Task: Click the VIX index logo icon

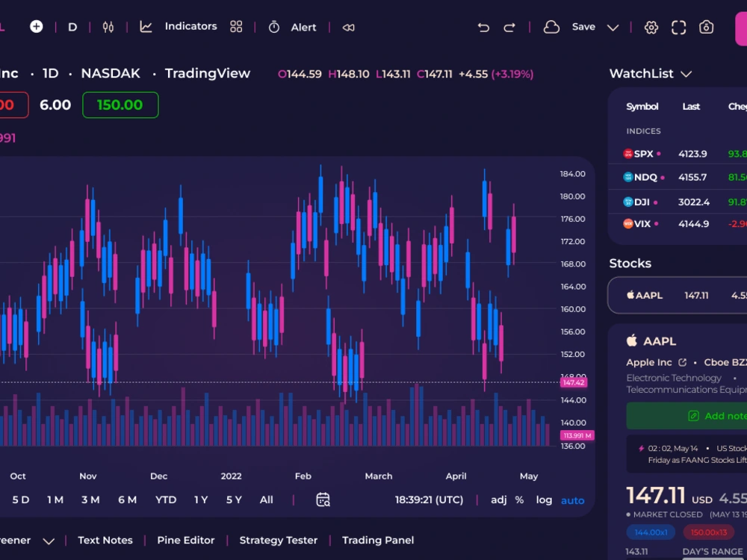Action: tap(628, 223)
